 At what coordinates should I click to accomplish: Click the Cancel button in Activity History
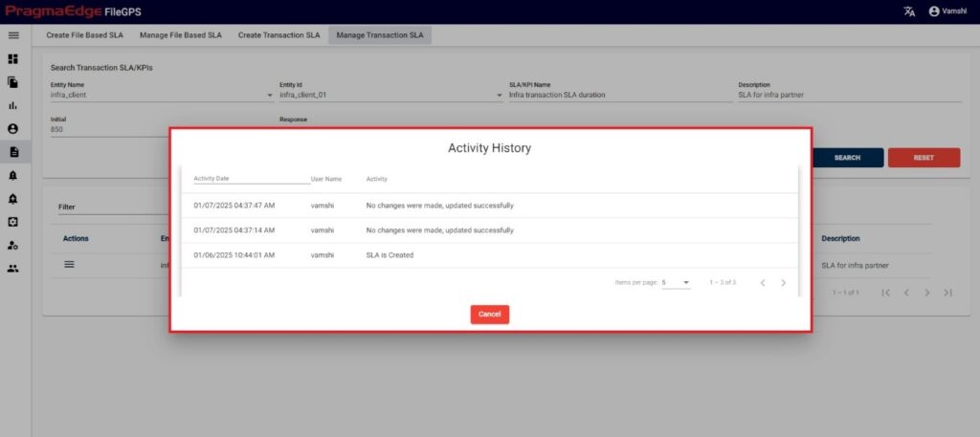(x=490, y=315)
